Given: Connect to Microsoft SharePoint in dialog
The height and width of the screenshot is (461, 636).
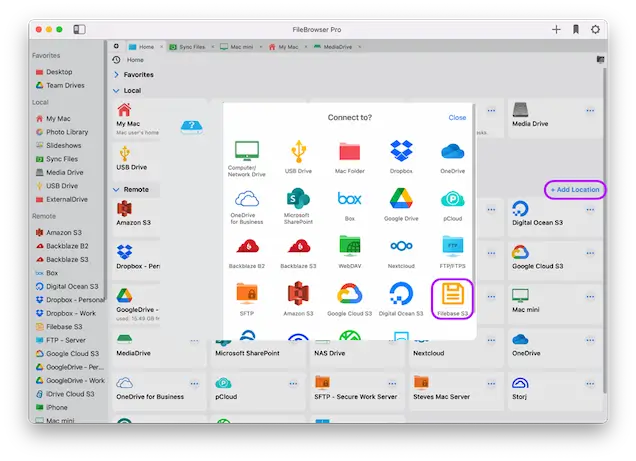Looking at the screenshot, I should coord(298,206).
